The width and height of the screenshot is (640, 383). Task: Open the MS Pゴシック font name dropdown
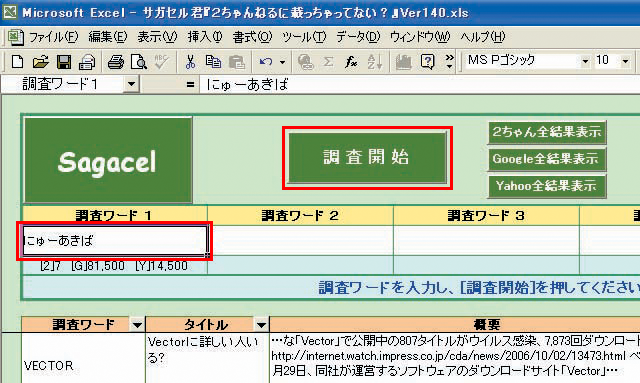(x=585, y=61)
